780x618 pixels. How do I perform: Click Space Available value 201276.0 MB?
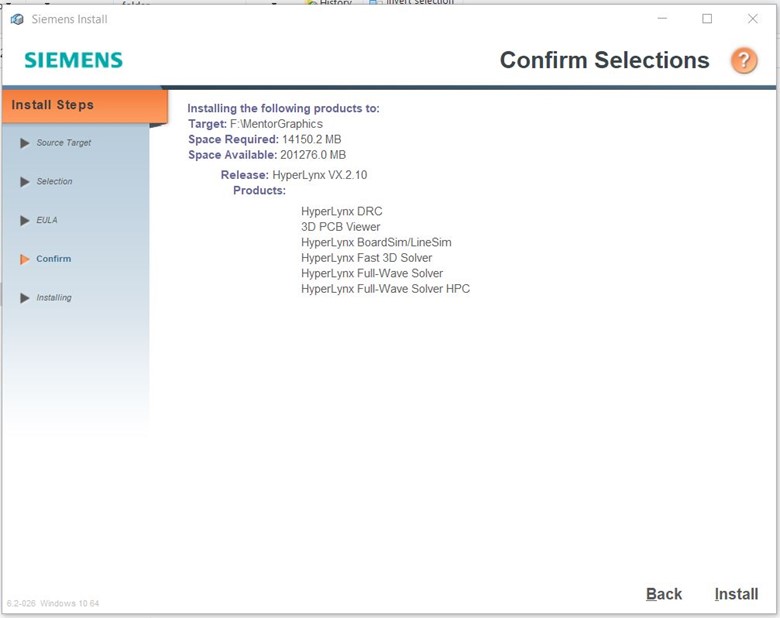pyautogui.click(x=313, y=155)
